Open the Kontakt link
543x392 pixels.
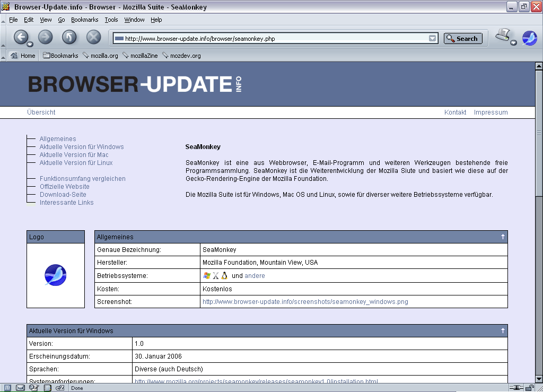(x=455, y=112)
